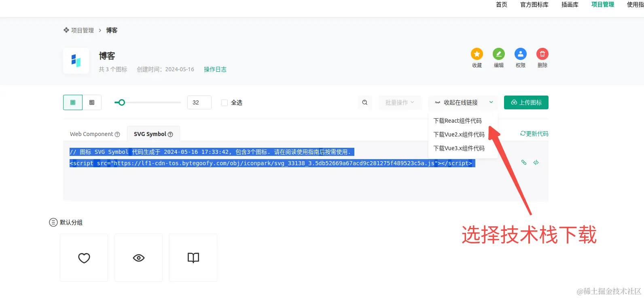Click the copy code brackets icon
Image resolution: width=644 pixels, height=298 pixels.
pyautogui.click(x=536, y=162)
